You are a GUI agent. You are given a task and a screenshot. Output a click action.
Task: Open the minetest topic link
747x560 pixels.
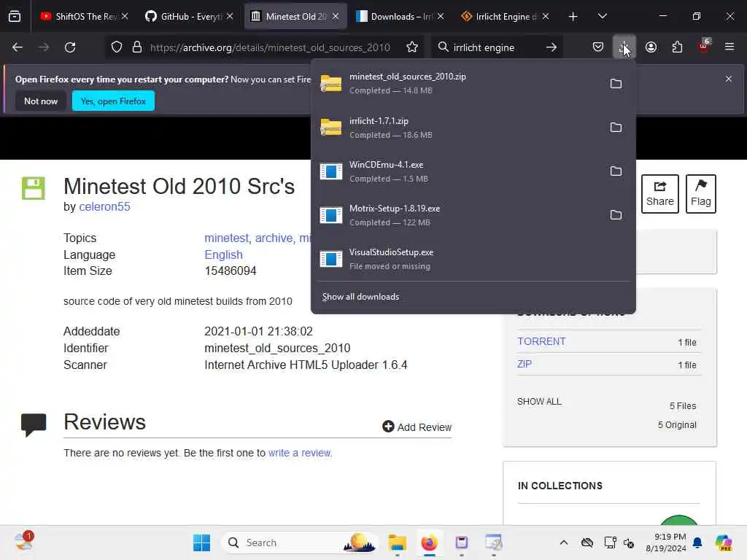pyautogui.click(x=226, y=238)
